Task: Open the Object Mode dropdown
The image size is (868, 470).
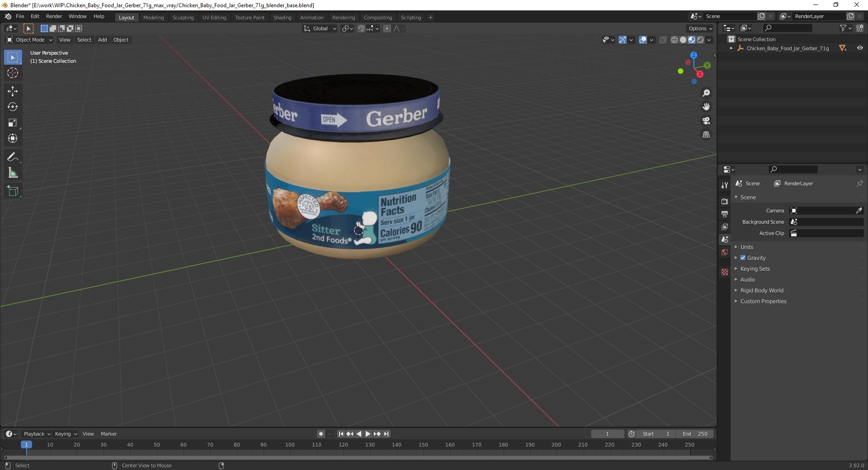Action: click(29, 40)
